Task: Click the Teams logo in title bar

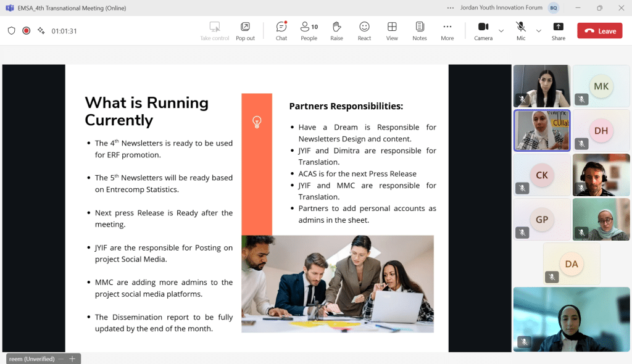Action: tap(10, 7)
